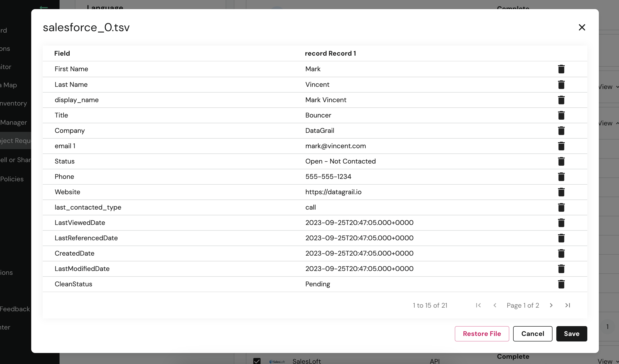Screen dimensions: 619x364
Task: Save changes to salesforce_0.tsv
Action: [x=572, y=334]
